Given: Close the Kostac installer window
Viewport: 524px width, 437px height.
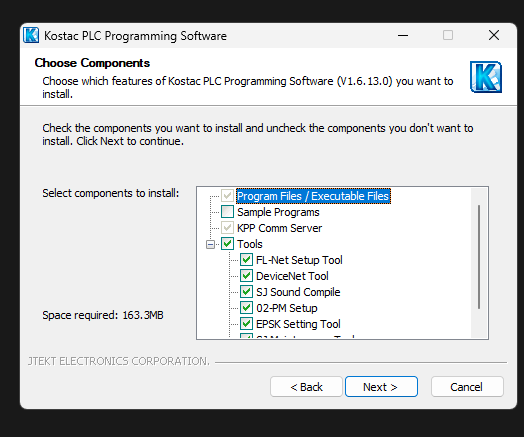Looking at the screenshot, I should click(x=494, y=35).
